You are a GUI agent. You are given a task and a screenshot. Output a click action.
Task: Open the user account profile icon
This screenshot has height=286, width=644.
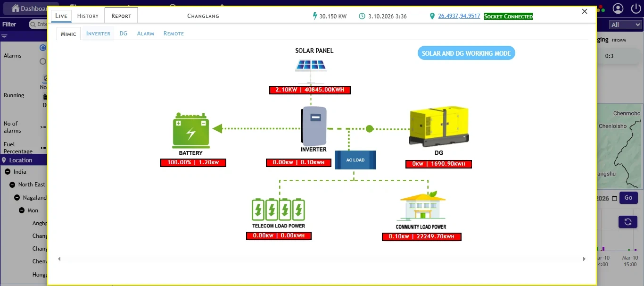[x=618, y=8]
